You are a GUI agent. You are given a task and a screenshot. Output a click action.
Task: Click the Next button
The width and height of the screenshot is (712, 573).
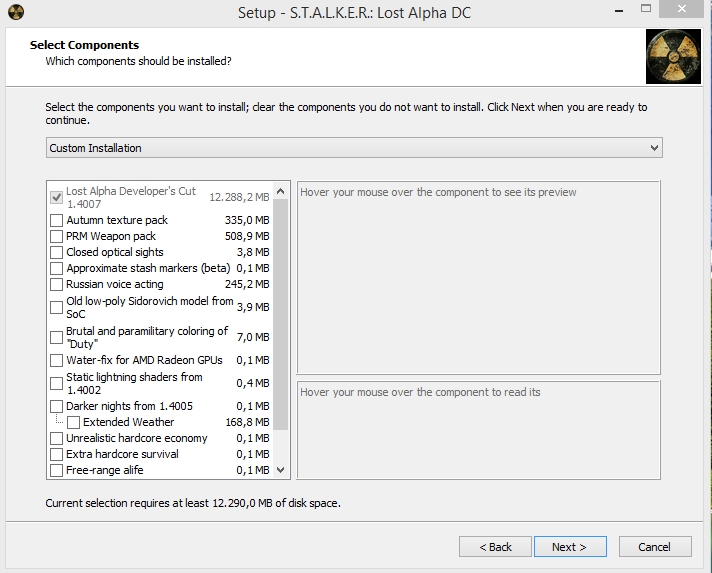pos(570,547)
